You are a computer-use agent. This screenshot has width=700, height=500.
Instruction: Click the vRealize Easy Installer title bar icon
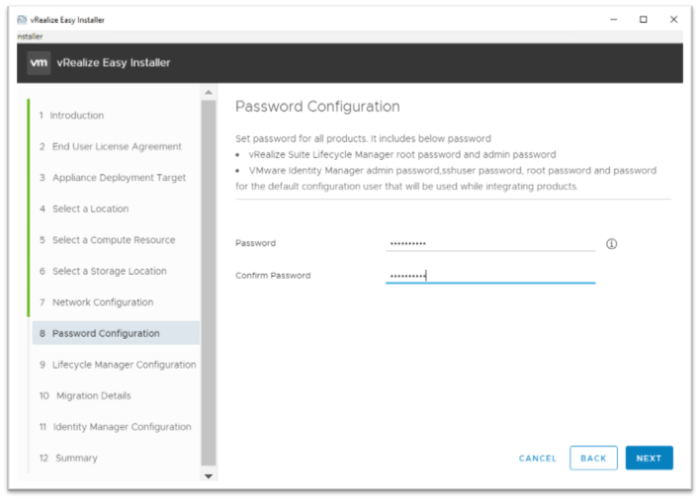click(22, 20)
